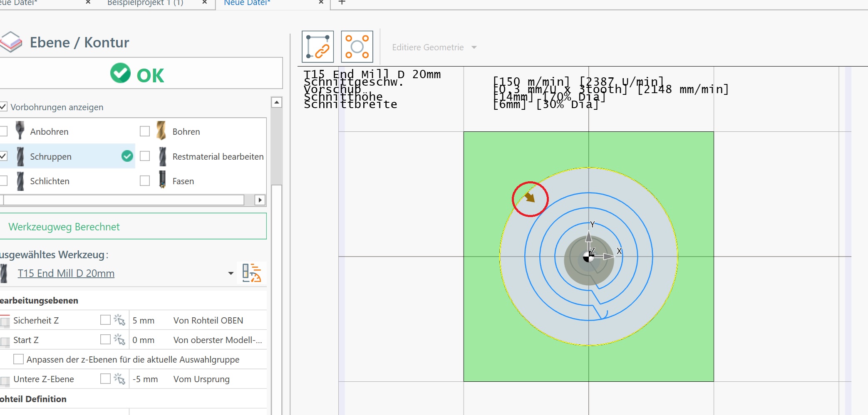Screen dimensions: 868x415
Task: Enable Restmaterial bearbeiten checkbox
Action: tap(145, 156)
